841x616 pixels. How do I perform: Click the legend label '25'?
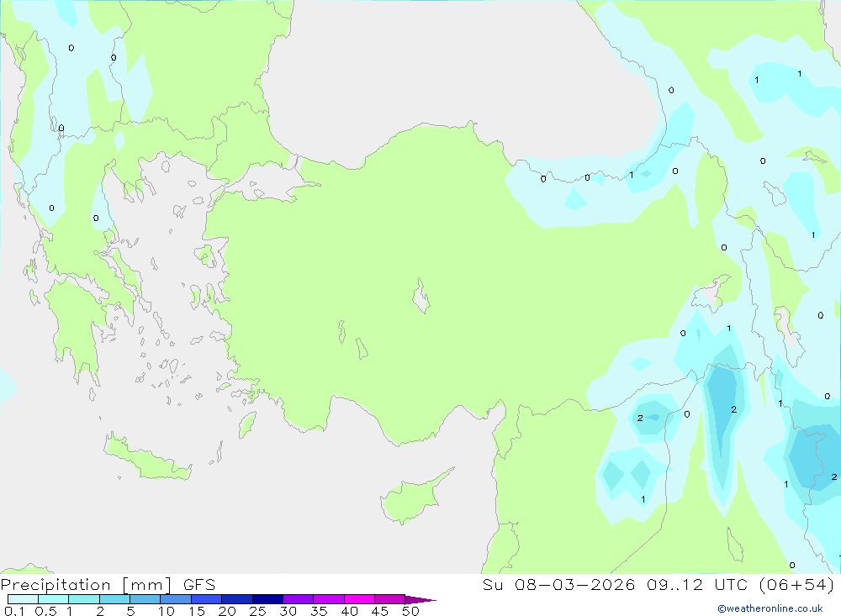tap(258, 611)
